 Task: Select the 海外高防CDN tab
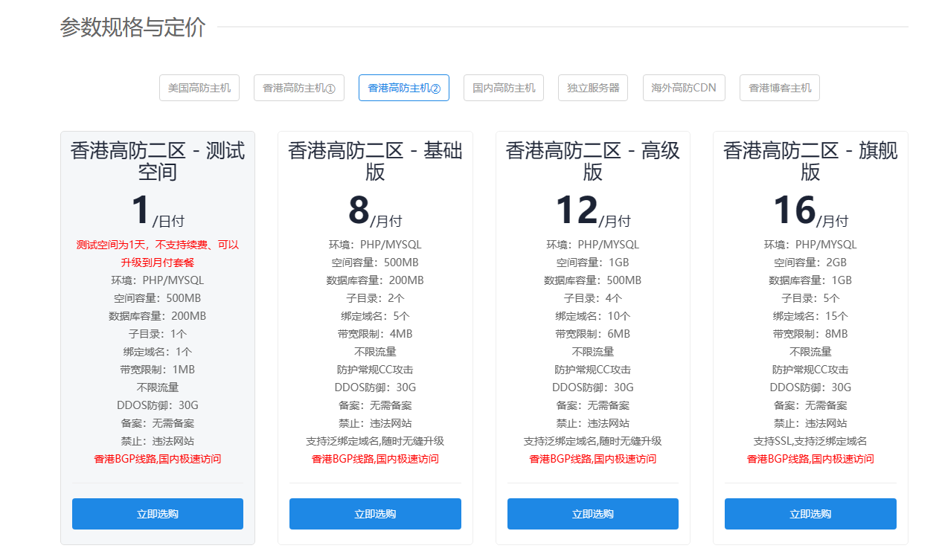click(x=683, y=88)
